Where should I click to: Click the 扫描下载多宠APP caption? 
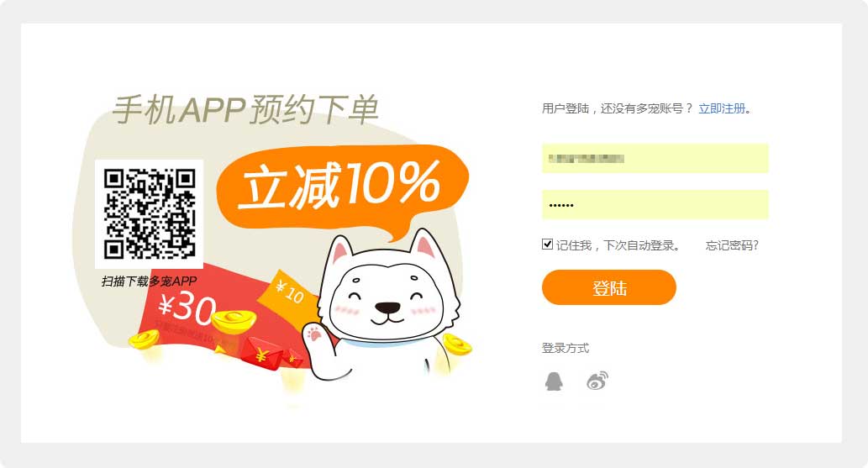pyautogui.click(x=149, y=281)
